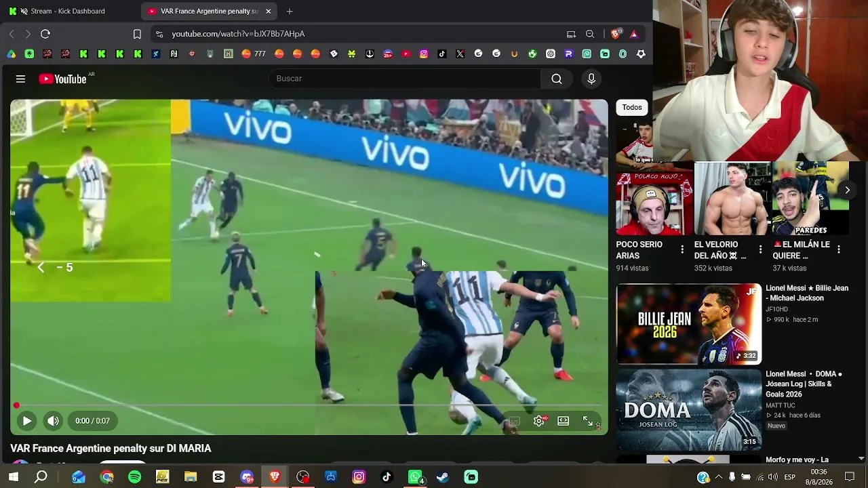Open the volume control in system tray
Screen dimensions: 868x488
[773, 477]
